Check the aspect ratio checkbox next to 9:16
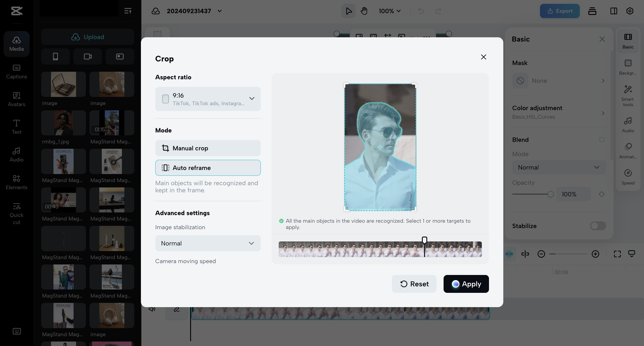Viewport: 644px width, 346px height. (x=166, y=99)
